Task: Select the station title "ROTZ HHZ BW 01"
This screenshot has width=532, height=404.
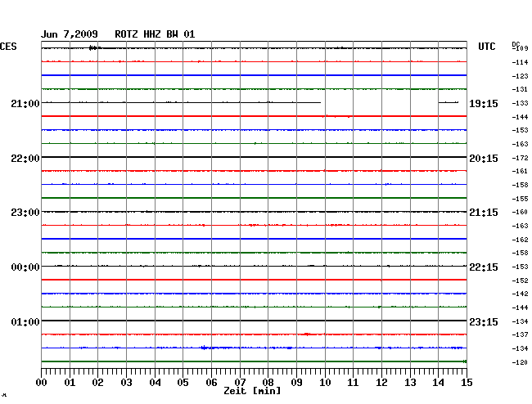Action: pyautogui.click(x=155, y=34)
